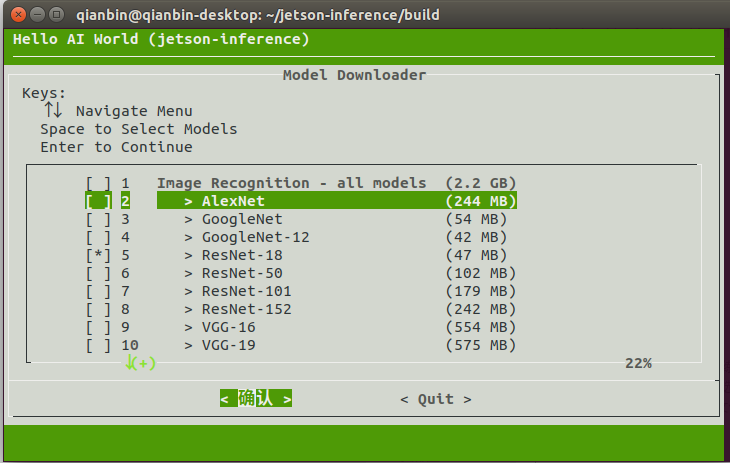Viewport: 730px width, 463px height.
Task: Toggle the ResNet-101 checkbox
Action: (98, 292)
